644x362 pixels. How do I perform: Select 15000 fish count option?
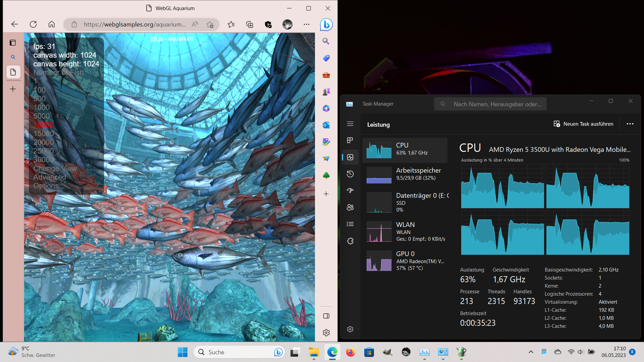44,133
